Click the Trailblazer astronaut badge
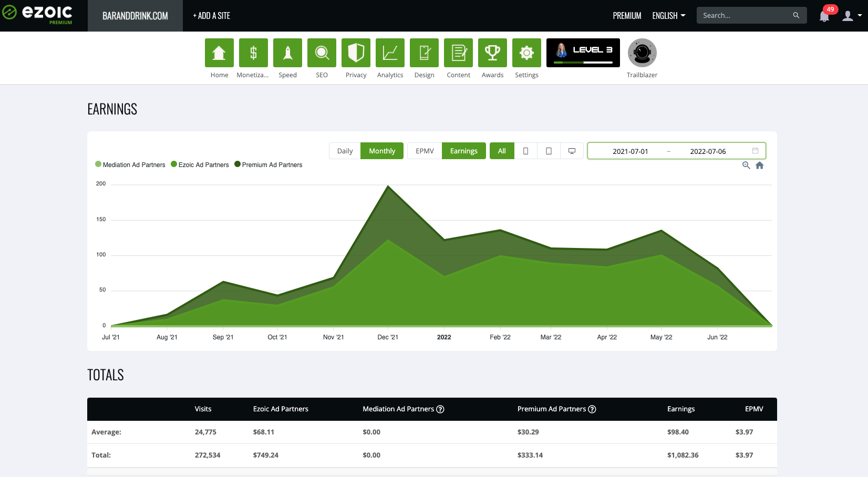The width and height of the screenshot is (868, 477). tap(642, 53)
